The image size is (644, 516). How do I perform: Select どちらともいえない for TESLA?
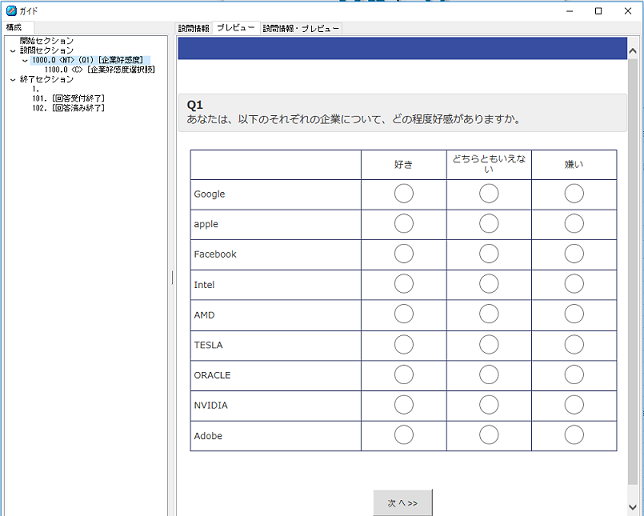pyautogui.click(x=489, y=345)
